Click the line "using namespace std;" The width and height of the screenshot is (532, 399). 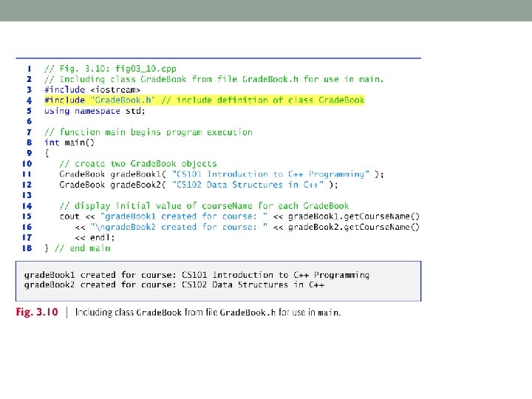[x=95, y=111]
